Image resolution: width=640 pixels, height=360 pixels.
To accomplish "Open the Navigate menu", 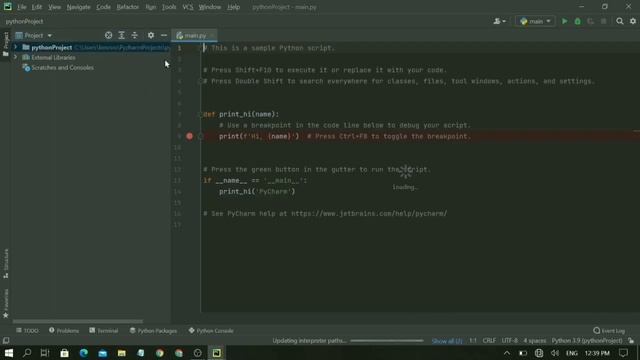I will 78,7.
